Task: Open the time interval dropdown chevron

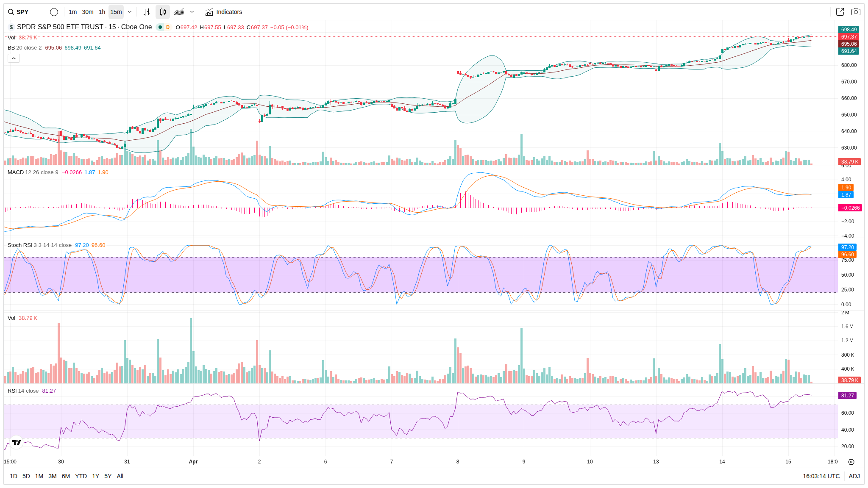Action: click(x=130, y=12)
